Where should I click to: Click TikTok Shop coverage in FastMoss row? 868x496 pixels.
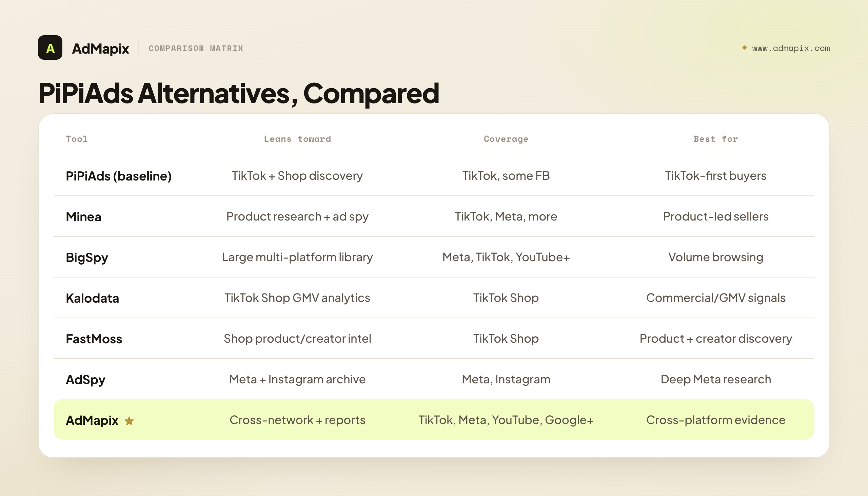click(x=506, y=338)
